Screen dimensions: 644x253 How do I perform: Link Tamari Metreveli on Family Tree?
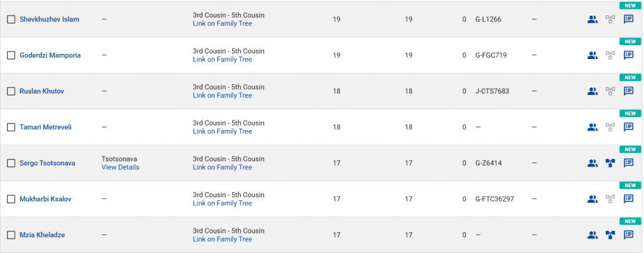tap(222, 132)
